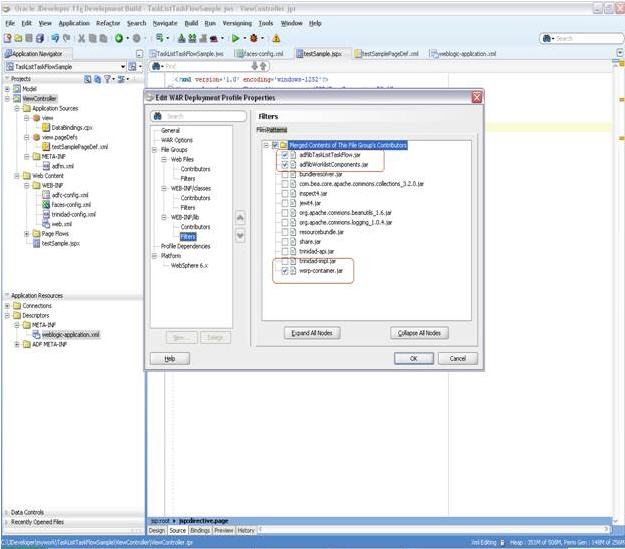
Task: Open the Tools menu
Action: tap(266, 23)
